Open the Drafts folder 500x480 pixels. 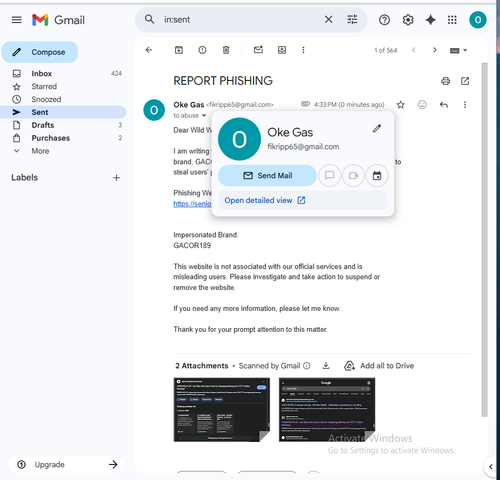[x=63, y=125]
